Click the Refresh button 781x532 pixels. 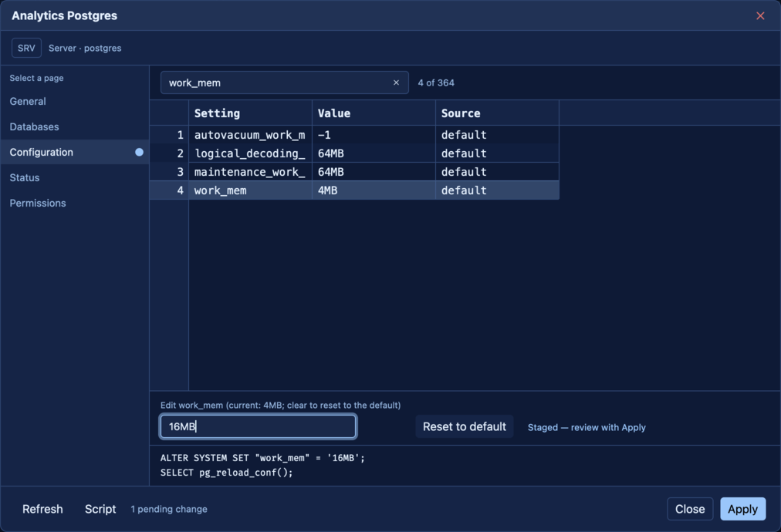43,509
